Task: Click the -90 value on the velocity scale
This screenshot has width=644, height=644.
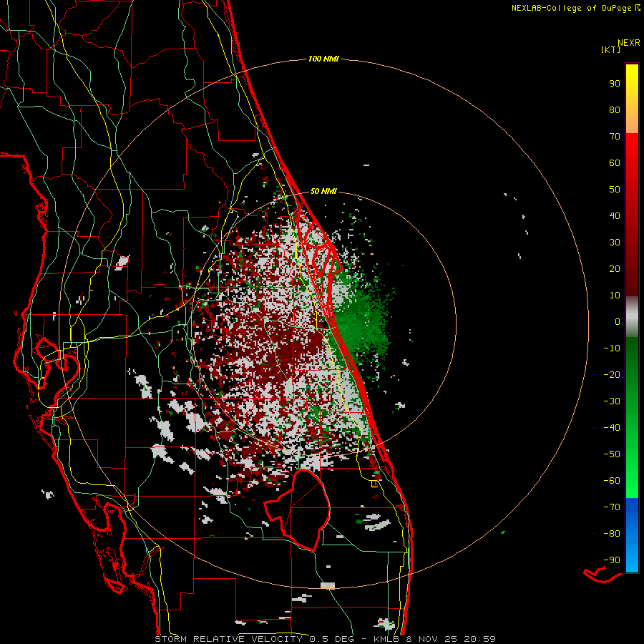Action: coord(612,560)
